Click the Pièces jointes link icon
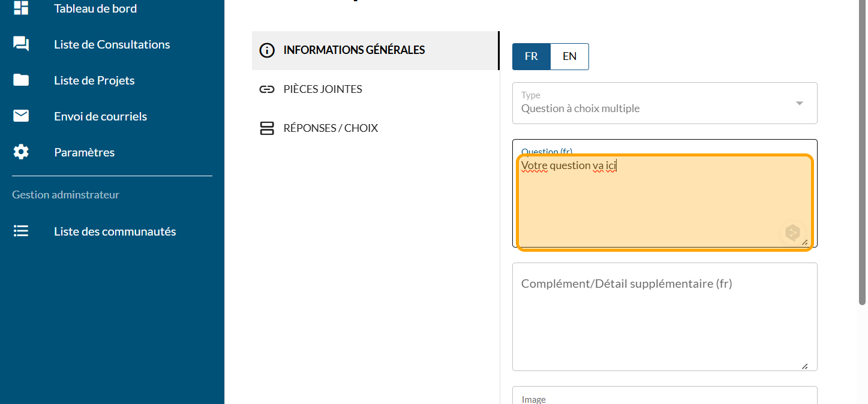 tap(266, 89)
